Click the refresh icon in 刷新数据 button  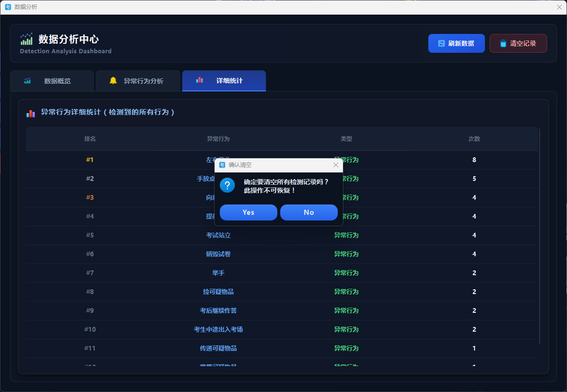tap(442, 43)
